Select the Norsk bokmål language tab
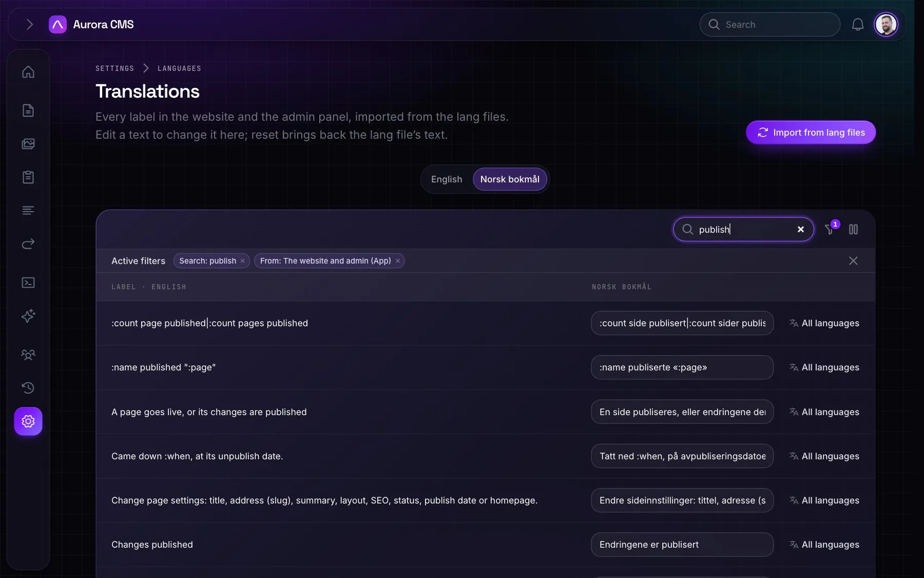The height and width of the screenshot is (578, 924). point(510,179)
